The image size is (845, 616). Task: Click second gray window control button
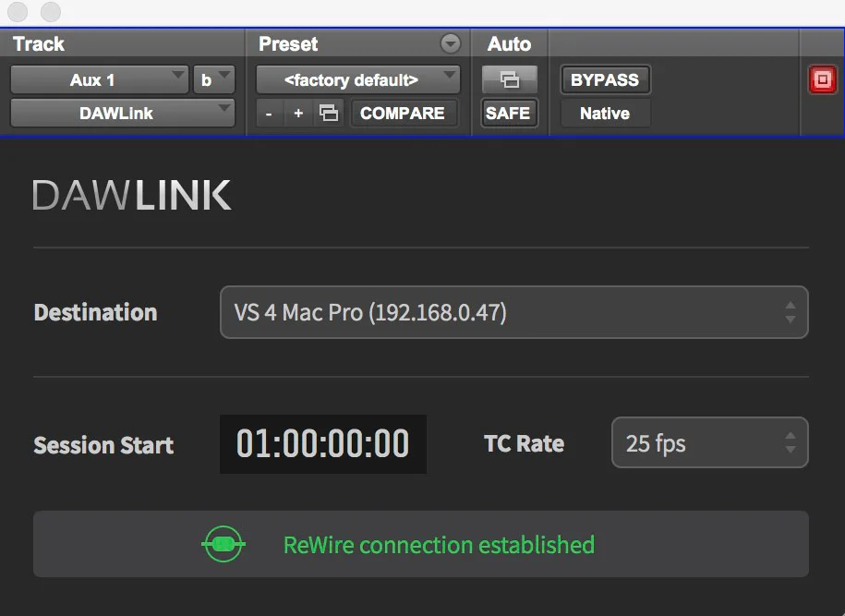(51, 12)
